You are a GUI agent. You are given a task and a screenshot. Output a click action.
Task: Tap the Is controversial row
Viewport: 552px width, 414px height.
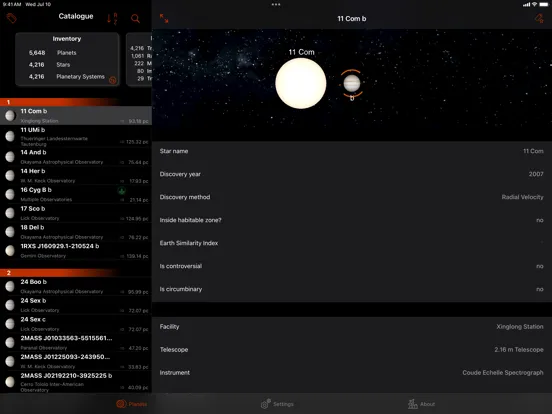point(352,266)
